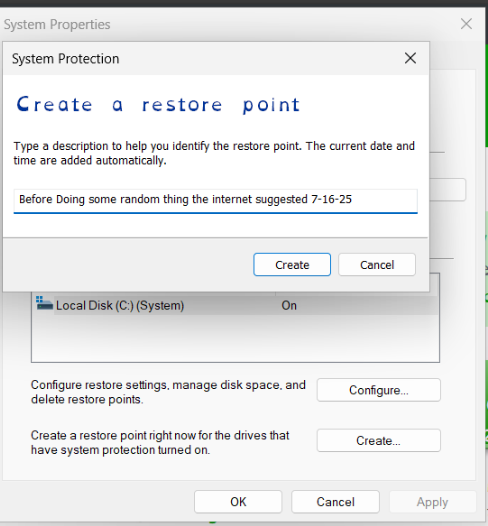Open the Configure... restore settings button
Image resolution: width=488 pixels, height=526 pixels.
point(379,390)
